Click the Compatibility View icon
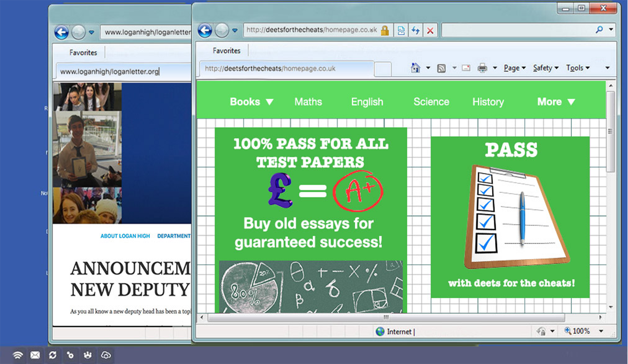The image size is (628, 364). [401, 31]
